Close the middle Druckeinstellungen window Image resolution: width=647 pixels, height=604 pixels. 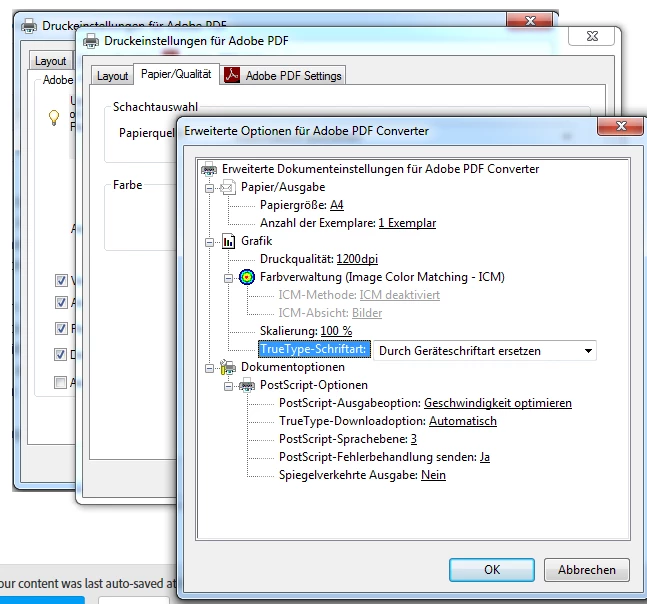pyautogui.click(x=592, y=36)
